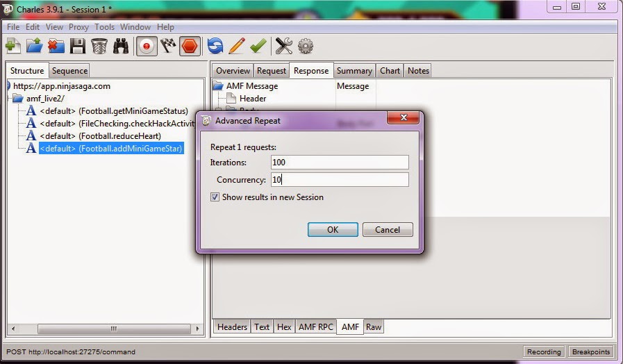Open the View menu
The image size is (623, 364).
54,27
